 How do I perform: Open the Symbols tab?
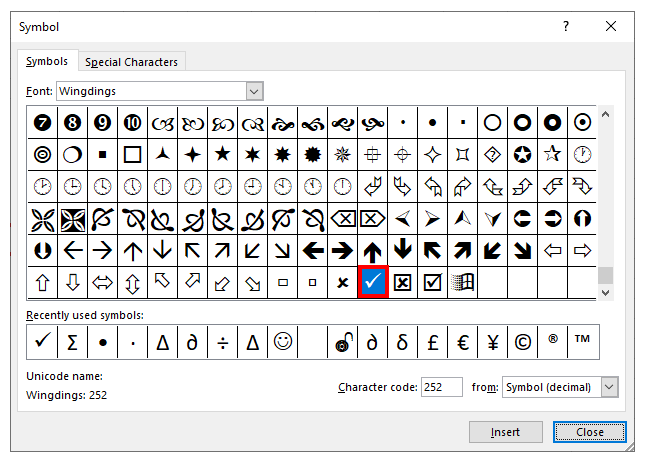[x=47, y=62]
